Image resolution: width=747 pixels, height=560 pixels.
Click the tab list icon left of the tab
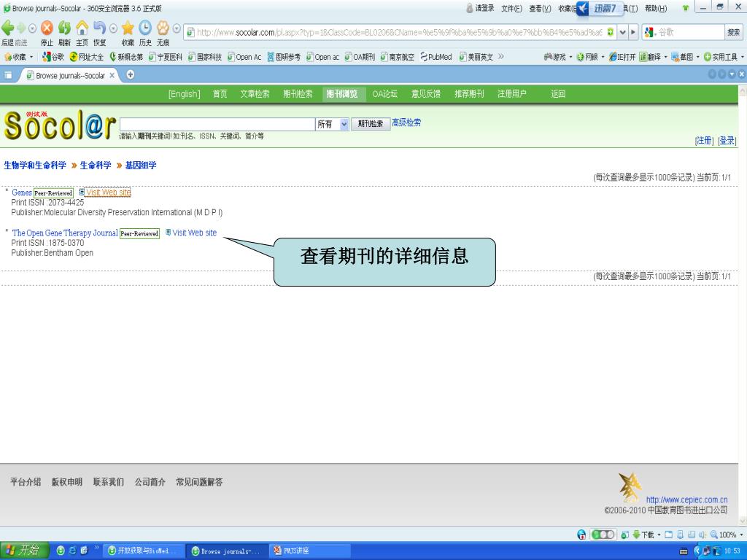click(7, 75)
